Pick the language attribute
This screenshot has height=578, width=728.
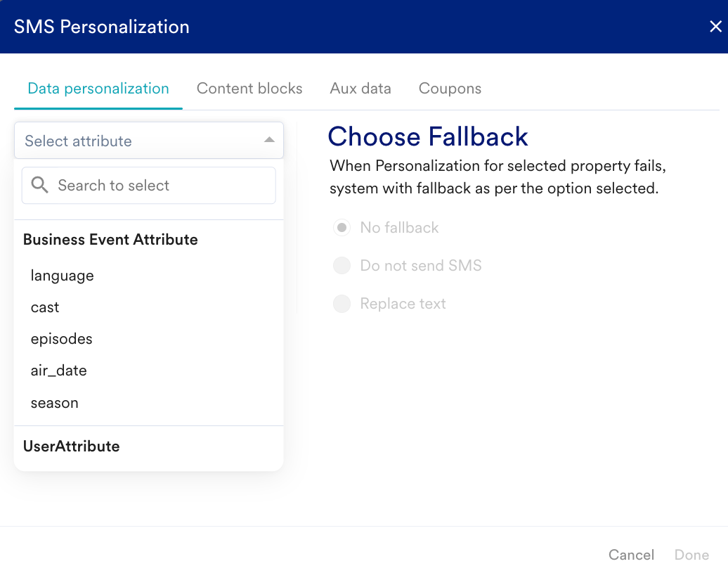(x=63, y=276)
